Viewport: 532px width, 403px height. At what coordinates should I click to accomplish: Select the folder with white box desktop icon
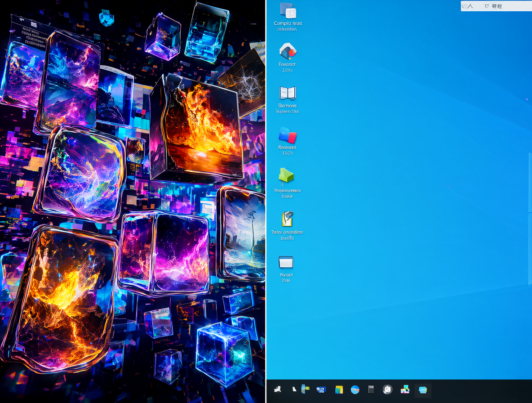288,11
